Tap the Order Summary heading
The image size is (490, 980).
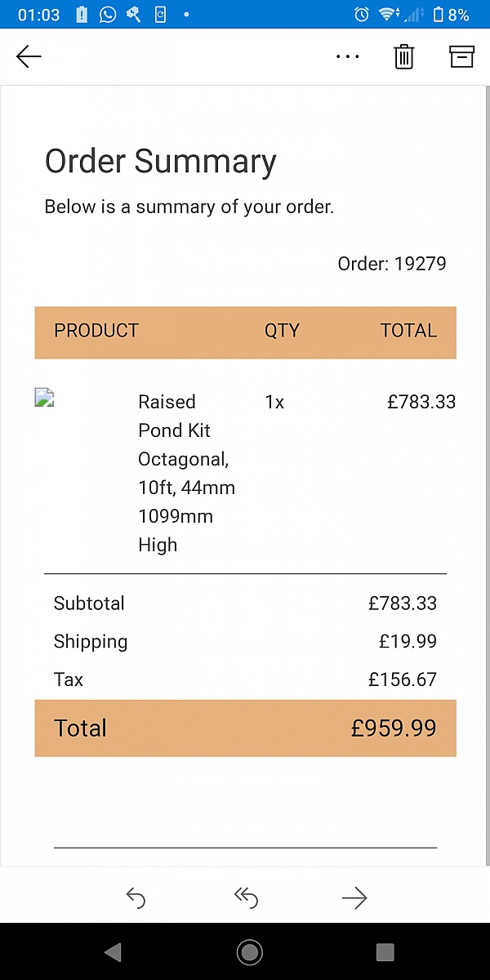(161, 161)
